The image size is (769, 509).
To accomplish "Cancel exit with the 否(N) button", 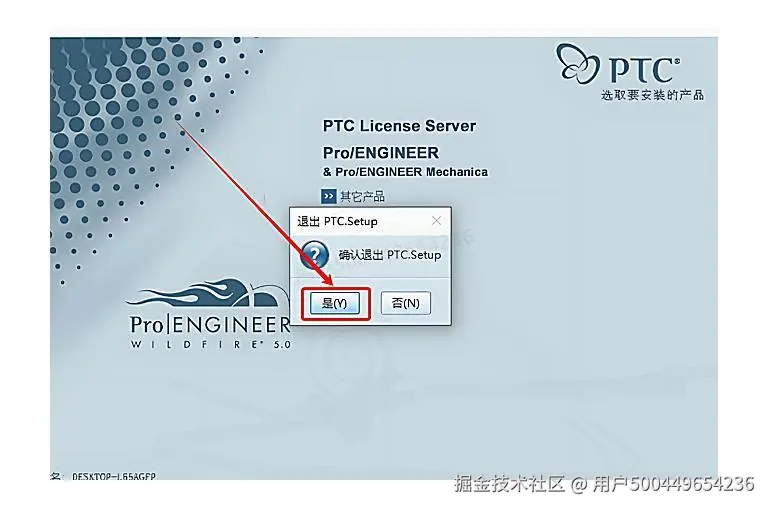I will tap(406, 303).
